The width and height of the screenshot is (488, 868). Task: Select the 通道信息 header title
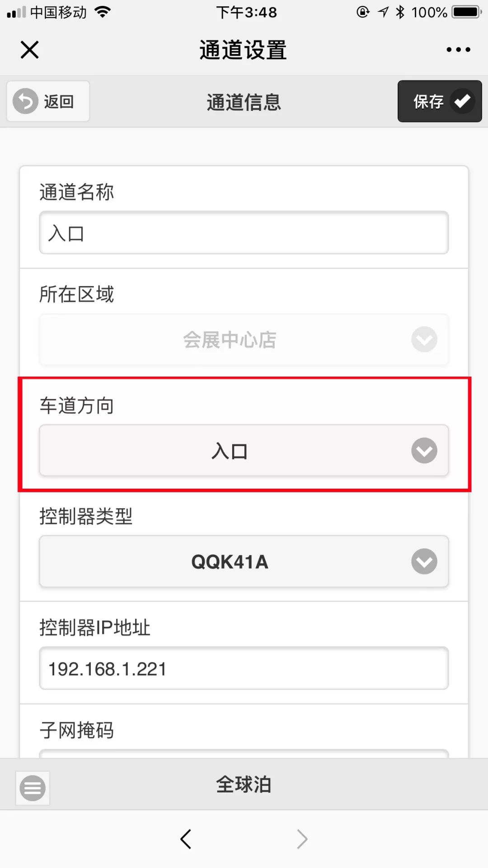[244, 102]
